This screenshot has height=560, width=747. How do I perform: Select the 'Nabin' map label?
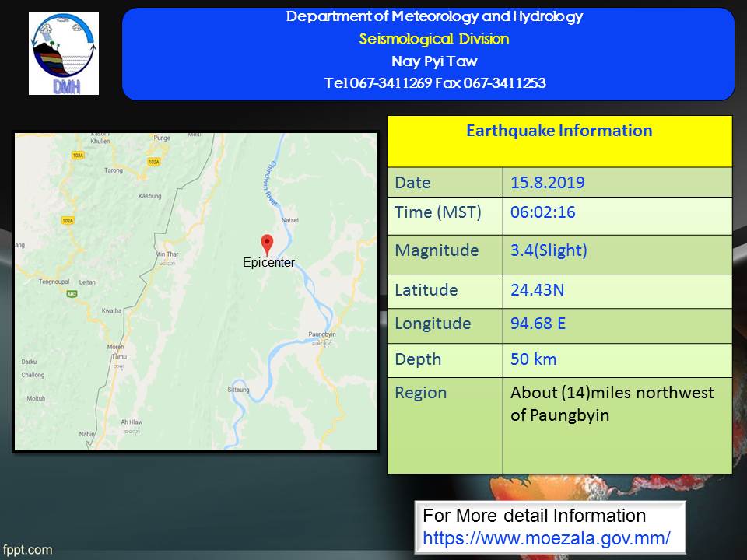coord(86,434)
